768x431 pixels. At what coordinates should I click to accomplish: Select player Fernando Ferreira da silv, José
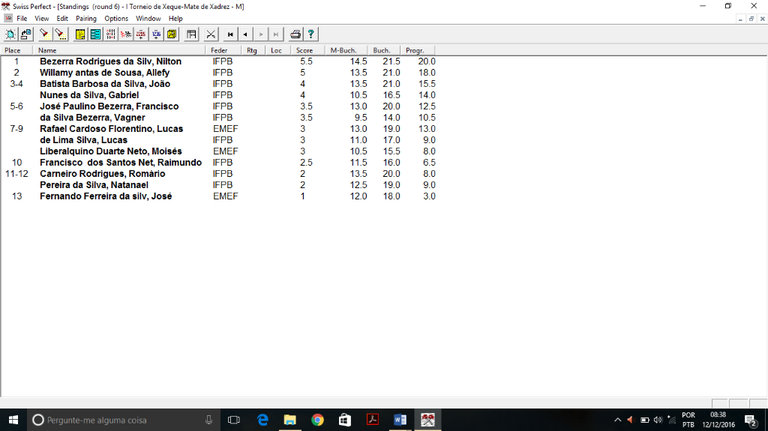pos(106,196)
